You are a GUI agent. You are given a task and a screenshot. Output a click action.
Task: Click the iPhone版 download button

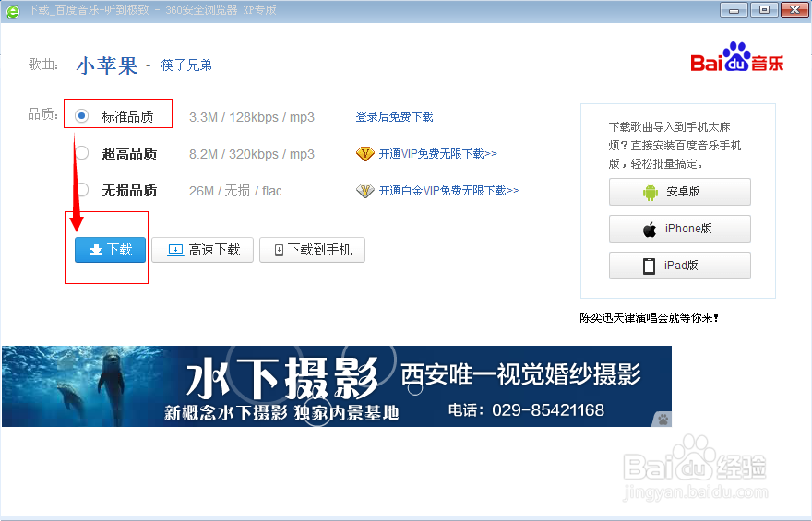point(680,229)
